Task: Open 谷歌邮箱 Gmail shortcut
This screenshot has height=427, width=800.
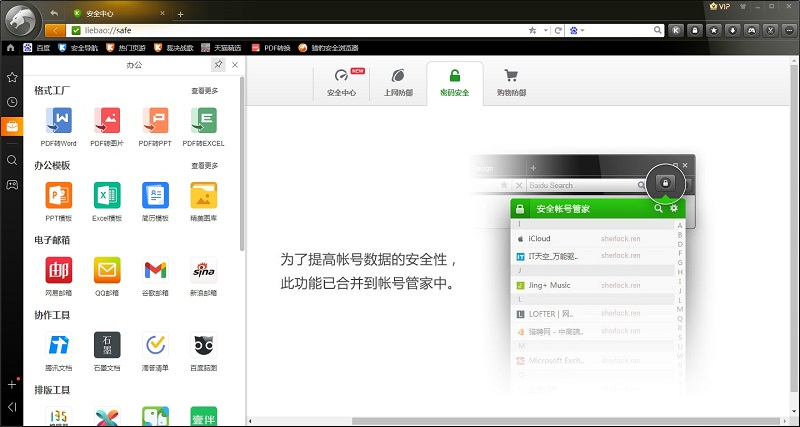Action: click(155, 276)
